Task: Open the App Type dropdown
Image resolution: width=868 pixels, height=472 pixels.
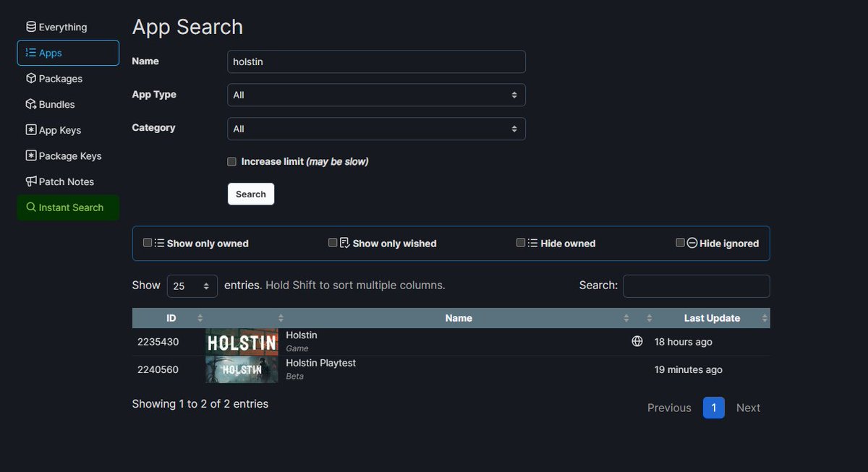Action: (376, 95)
